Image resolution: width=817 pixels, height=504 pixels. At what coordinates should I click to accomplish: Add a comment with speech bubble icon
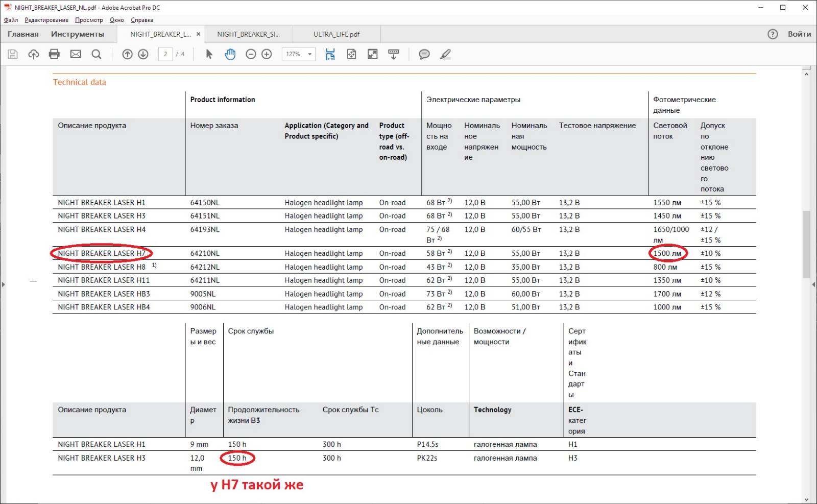(424, 54)
